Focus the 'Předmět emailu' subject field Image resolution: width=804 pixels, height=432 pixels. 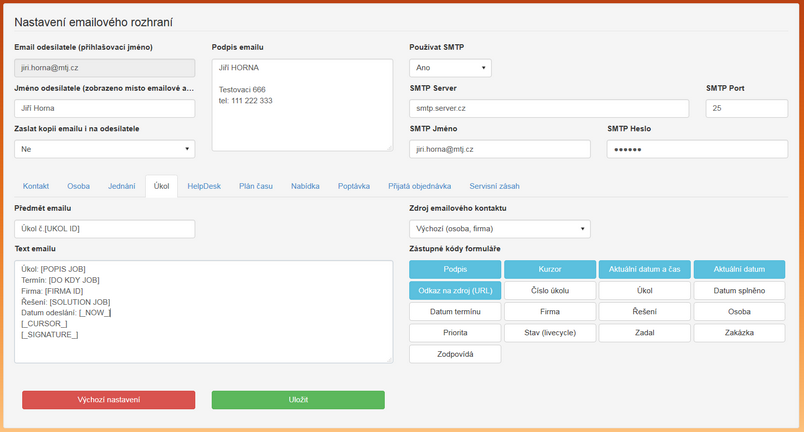[x=104, y=229]
